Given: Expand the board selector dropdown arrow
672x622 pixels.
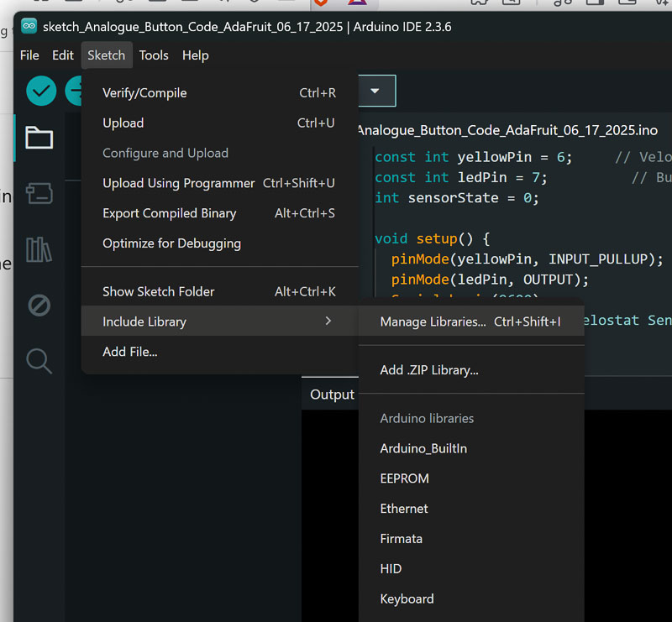Looking at the screenshot, I should (375, 91).
